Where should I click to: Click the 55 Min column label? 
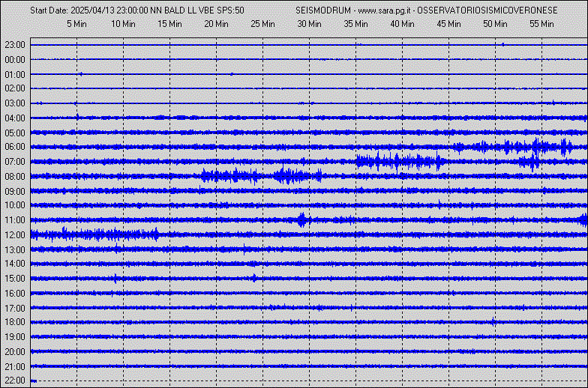tap(541, 24)
